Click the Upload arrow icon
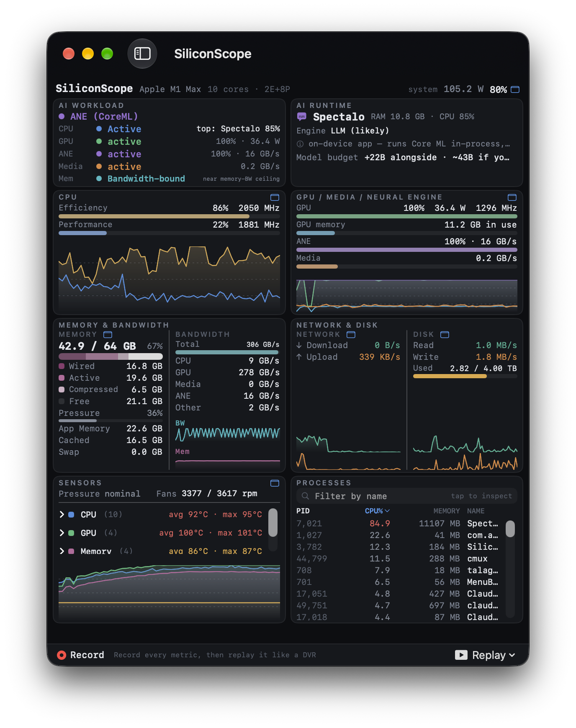This screenshot has width=576, height=728. [299, 357]
